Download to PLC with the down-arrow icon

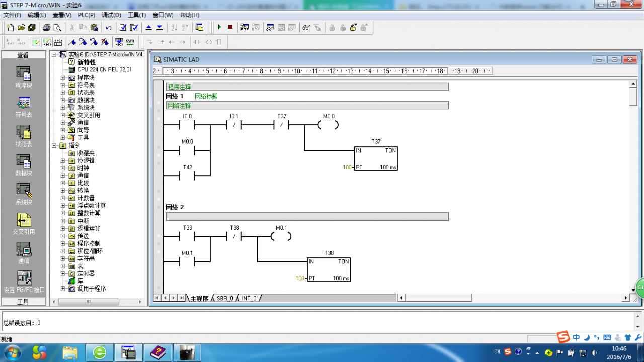click(159, 27)
